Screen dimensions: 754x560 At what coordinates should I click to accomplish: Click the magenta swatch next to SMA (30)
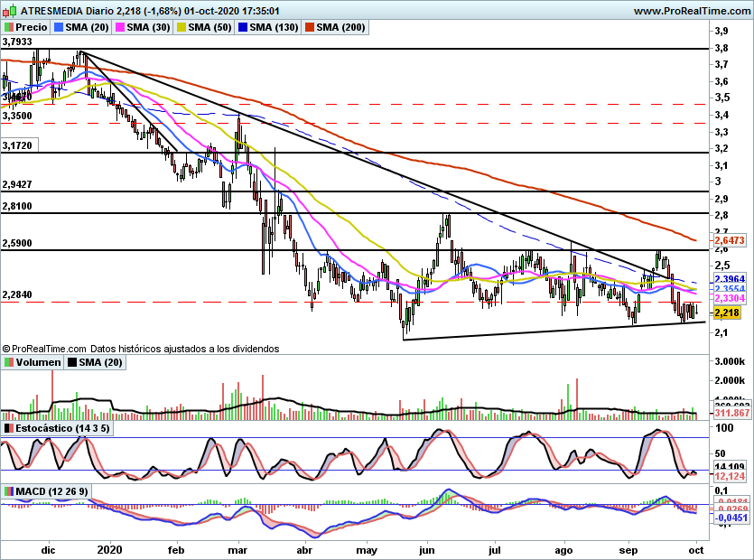[120, 27]
